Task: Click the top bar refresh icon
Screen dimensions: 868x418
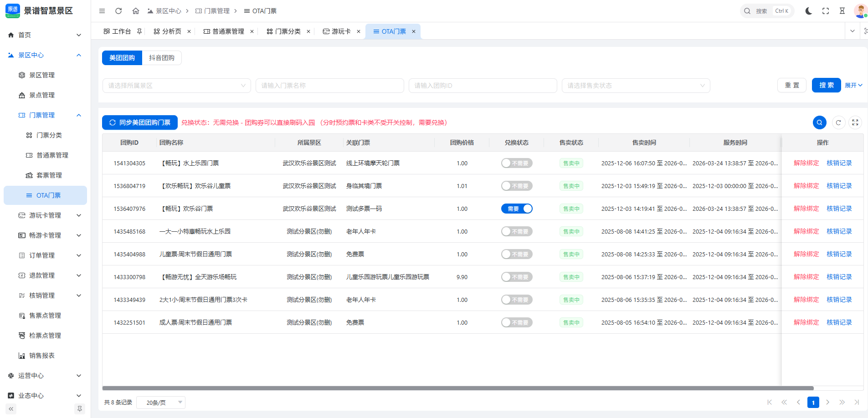Action: point(118,11)
